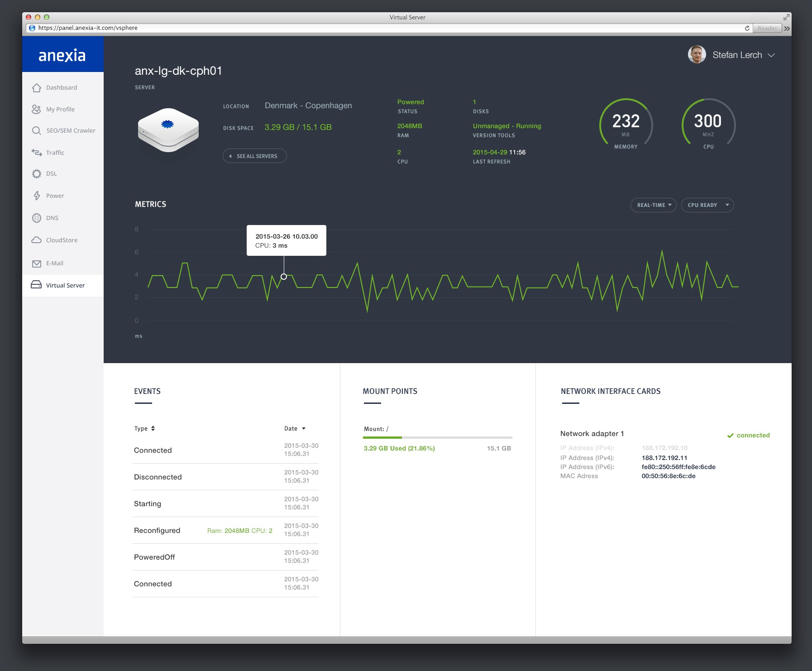Click the CPU 300 MHz gauge
Screen dimensions: 812x671
tap(708, 124)
